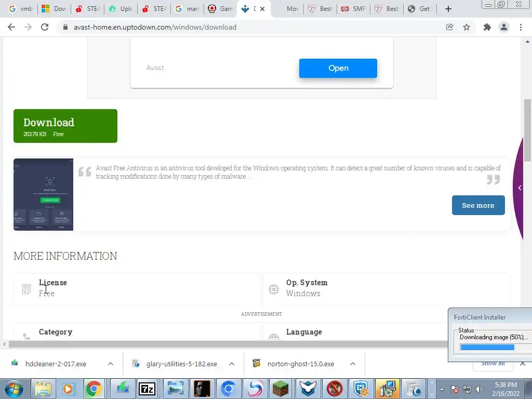Expand options for hdcleaner-2-017.exe
Image resolution: width=532 pixels, height=399 pixels.
pos(111,364)
